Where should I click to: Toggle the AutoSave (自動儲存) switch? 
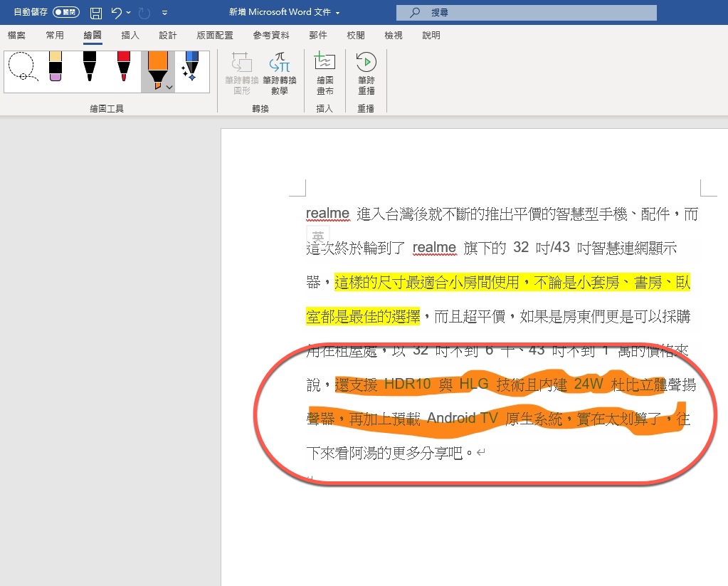coord(66,13)
